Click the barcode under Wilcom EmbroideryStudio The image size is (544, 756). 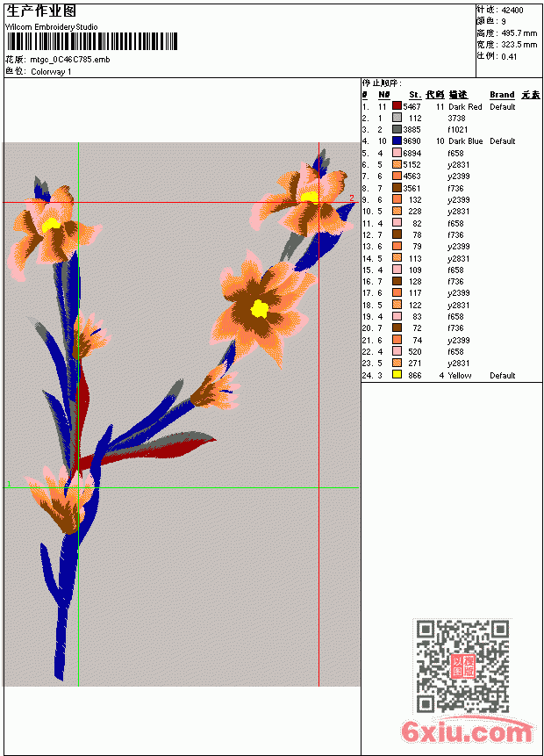[92, 41]
